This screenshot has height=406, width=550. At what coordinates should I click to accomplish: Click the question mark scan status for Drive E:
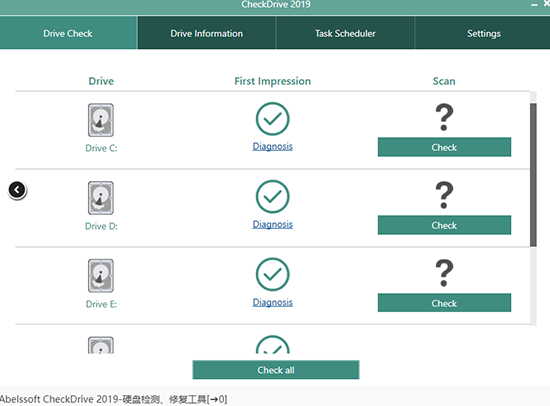(x=444, y=273)
